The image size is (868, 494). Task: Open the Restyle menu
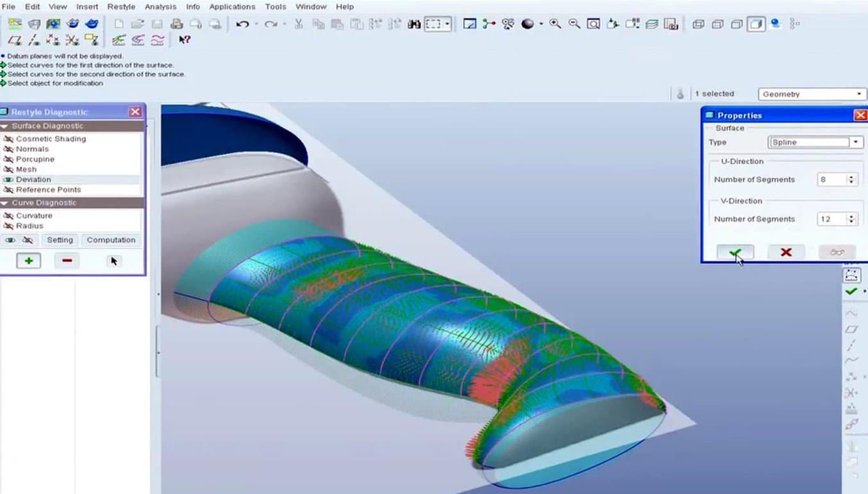point(121,6)
